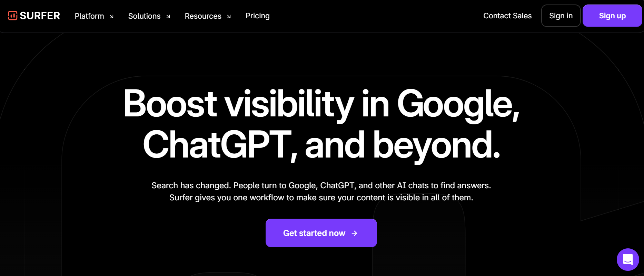Image resolution: width=644 pixels, height=276 pixels.
Task: Go to Contact Sales
Action: tap(507, 16)
